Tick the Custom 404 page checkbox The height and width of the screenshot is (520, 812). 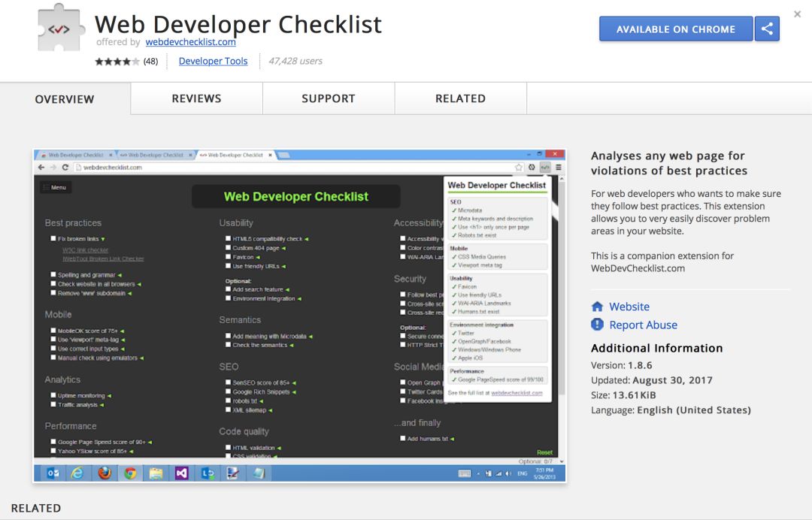click(228, 248)
